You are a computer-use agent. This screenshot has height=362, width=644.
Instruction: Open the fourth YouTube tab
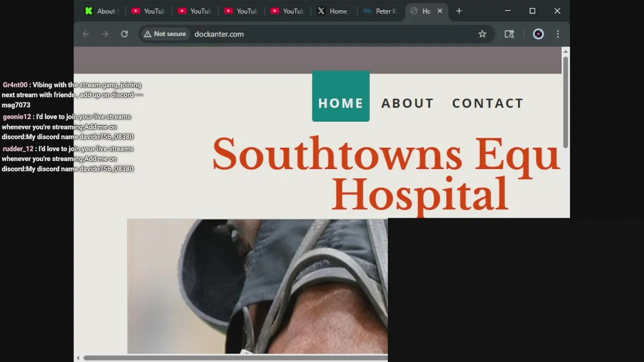click(286, 11)
